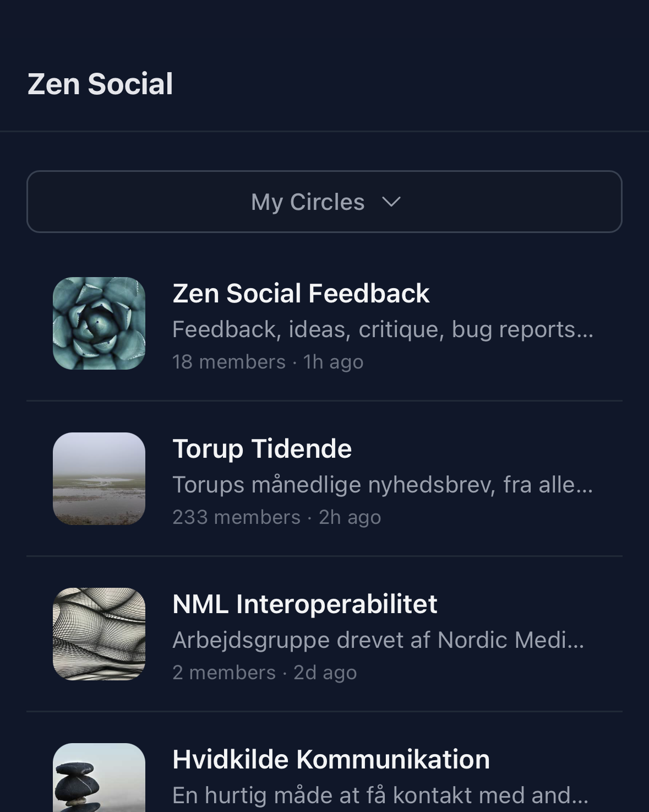Open the Zen Social Feedback circle title

[301, 293]
